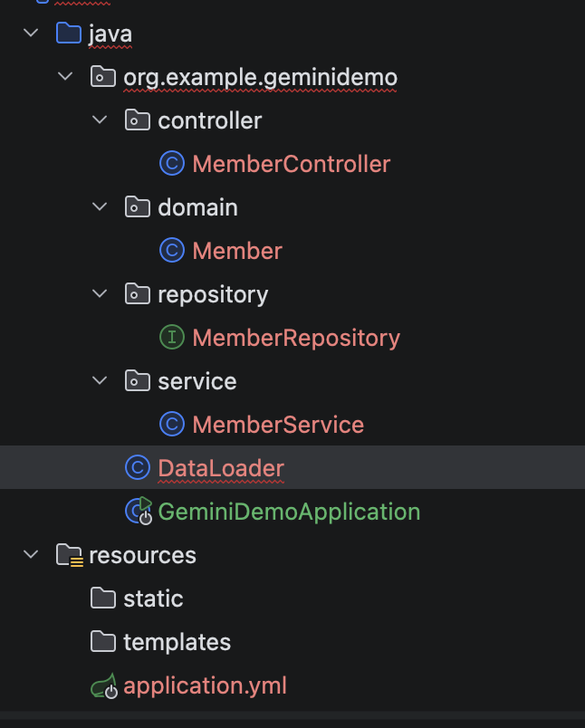Collapse the resources folder chevron
Viewport: 585px width, 728px height.
click(31, 555)
